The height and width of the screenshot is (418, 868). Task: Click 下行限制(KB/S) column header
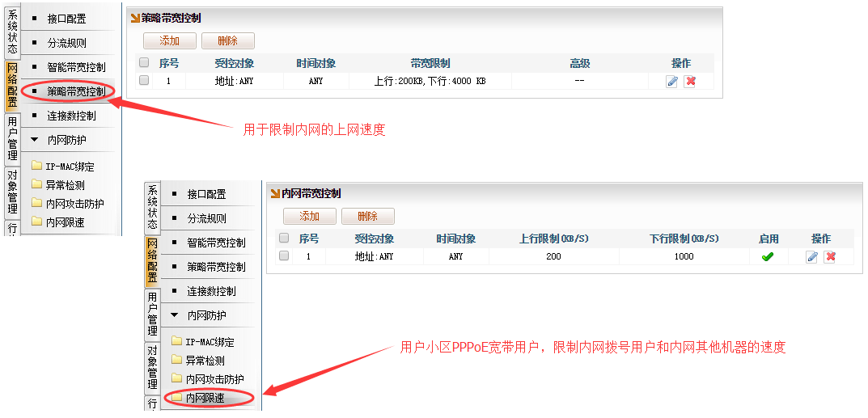click(x=684, y=239)
